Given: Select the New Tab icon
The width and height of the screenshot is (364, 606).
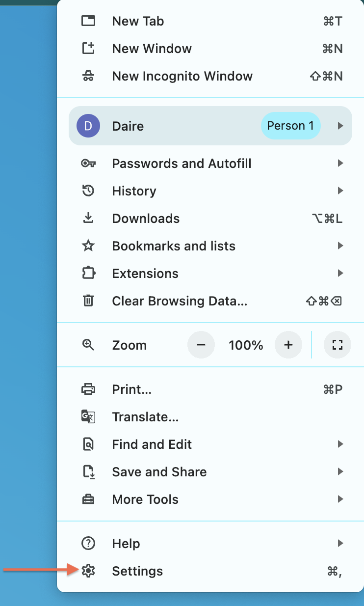Looking at the screenshot, I should [x=88, y=21].
